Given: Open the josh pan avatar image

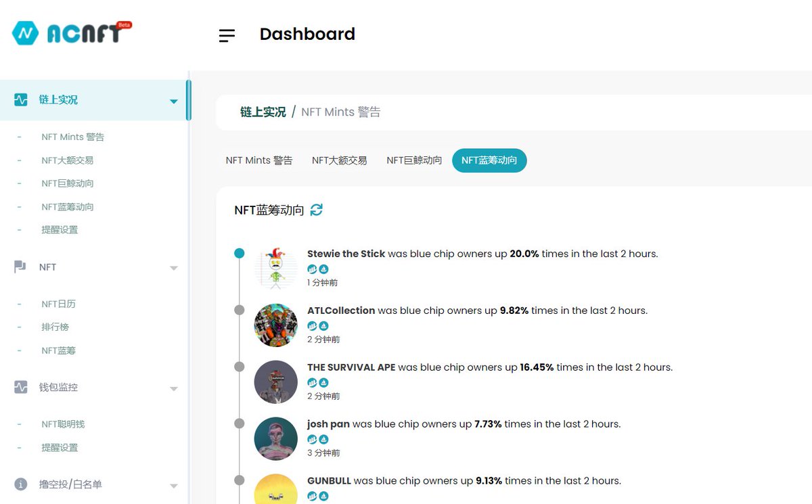Looking at the screenshot, I should (275, 439).
